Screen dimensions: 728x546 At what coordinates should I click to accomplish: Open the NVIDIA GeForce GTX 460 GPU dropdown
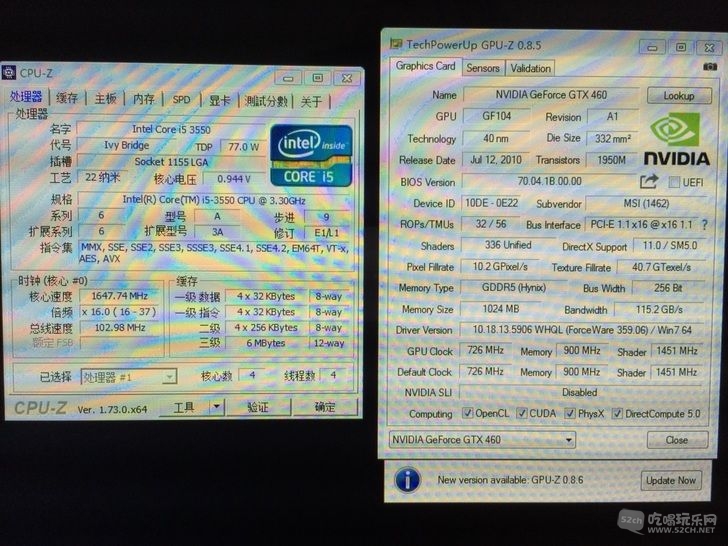coord(482,439)
